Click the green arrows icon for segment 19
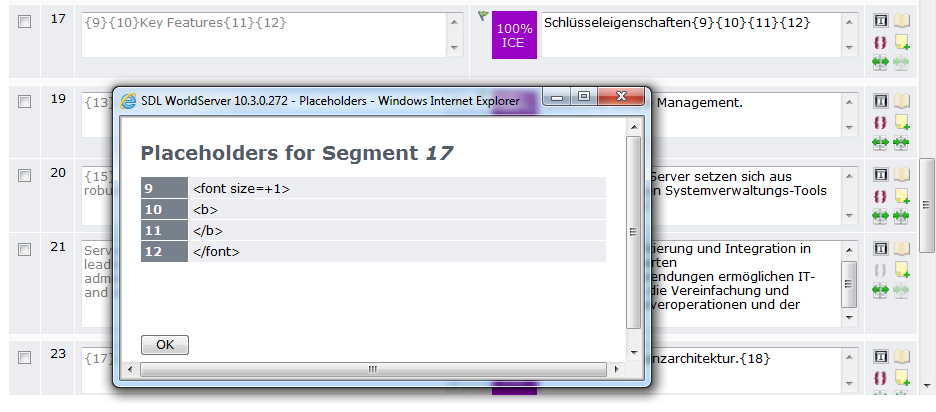The image size is (936, 412). click(x=881, y=142)
